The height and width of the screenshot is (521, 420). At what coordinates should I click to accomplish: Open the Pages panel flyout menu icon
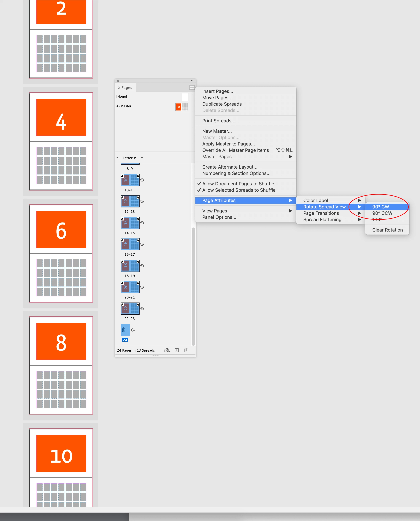(x=192, y=87)
